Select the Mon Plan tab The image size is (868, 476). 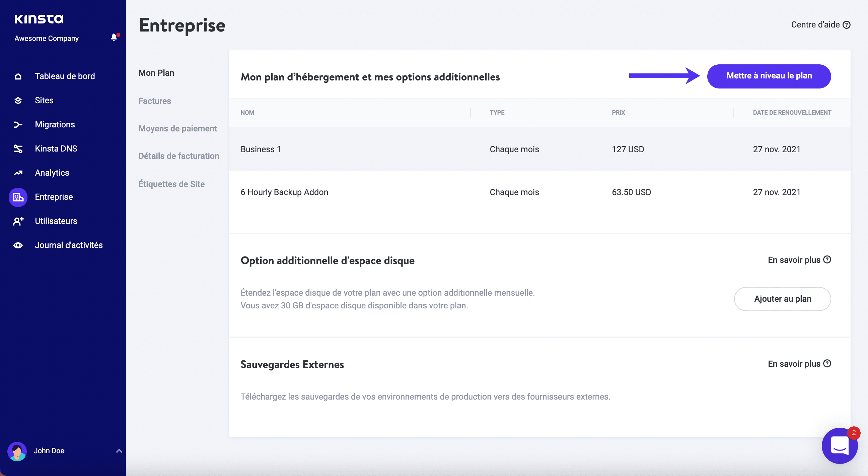coord(156,73)
